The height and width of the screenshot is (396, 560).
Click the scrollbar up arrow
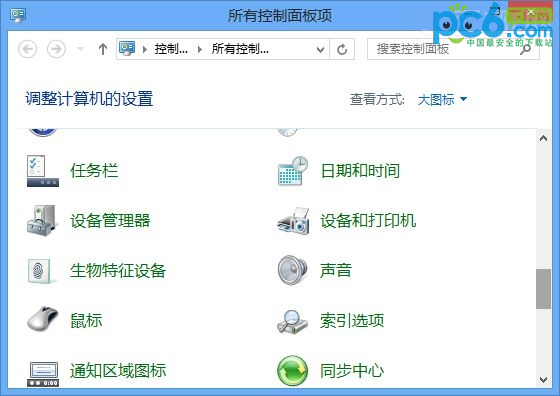pyautogui.click(x=543, y=138)
